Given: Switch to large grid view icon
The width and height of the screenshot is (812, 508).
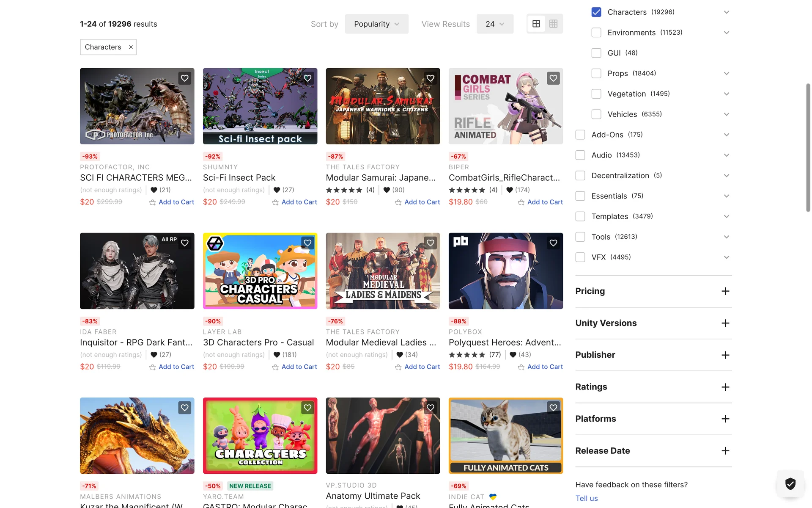Looking at the screenshot, I should (x=536, y=24).
